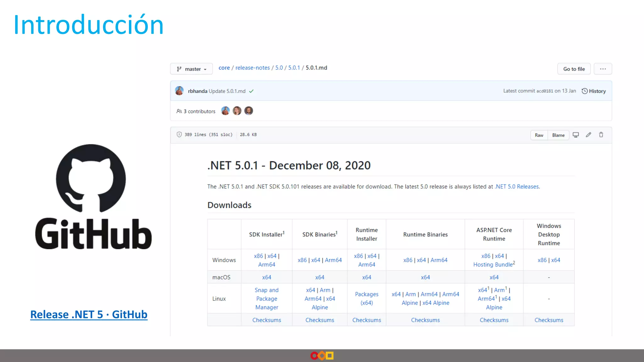Open rbhanda's profile link
Image resolution: width=644 pixels, height=362 pixels.
point(197,91)
